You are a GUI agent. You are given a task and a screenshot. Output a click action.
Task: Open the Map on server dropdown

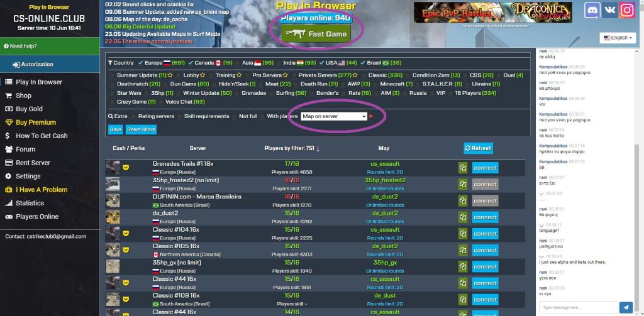click(334, 117)
